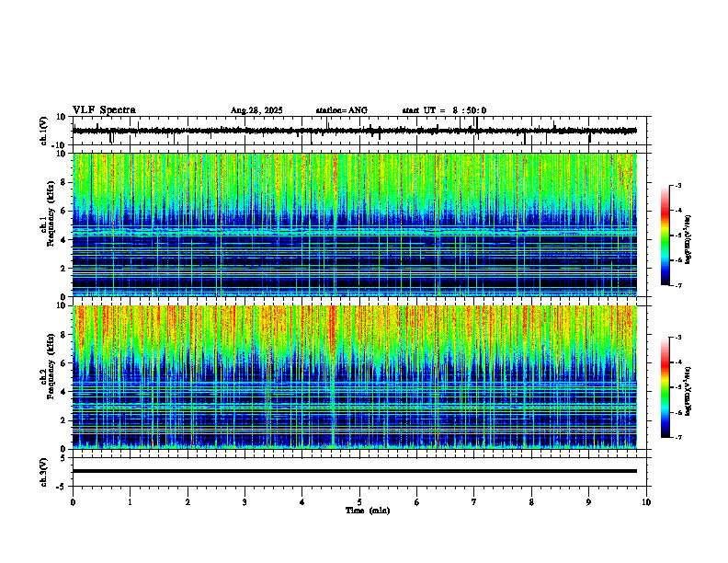Click the ch.3(V) axis label
The image size is (728, 563).
[x=44, y=472]
